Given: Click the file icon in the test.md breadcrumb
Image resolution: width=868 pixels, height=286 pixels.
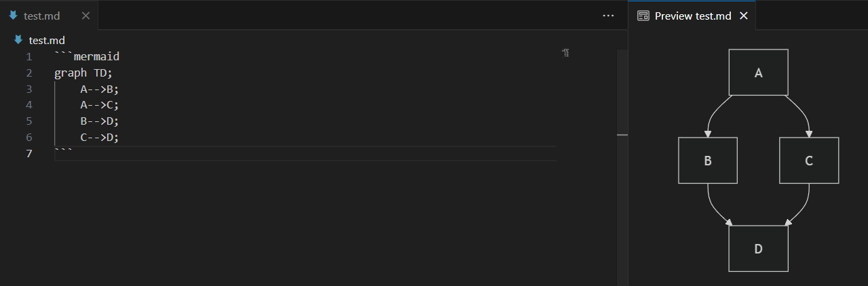Looking at the screenshot, I should [x=18, y=41].
